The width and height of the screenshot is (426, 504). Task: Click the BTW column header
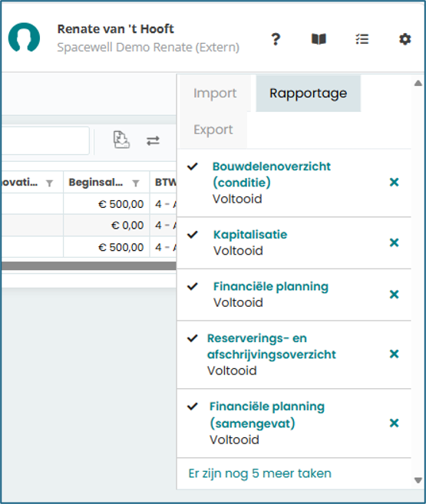[163, 183]
